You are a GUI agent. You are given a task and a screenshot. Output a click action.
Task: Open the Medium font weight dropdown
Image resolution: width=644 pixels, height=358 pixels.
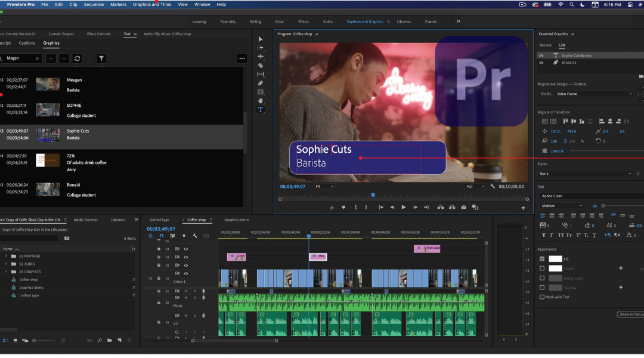[x=562, y=205]
